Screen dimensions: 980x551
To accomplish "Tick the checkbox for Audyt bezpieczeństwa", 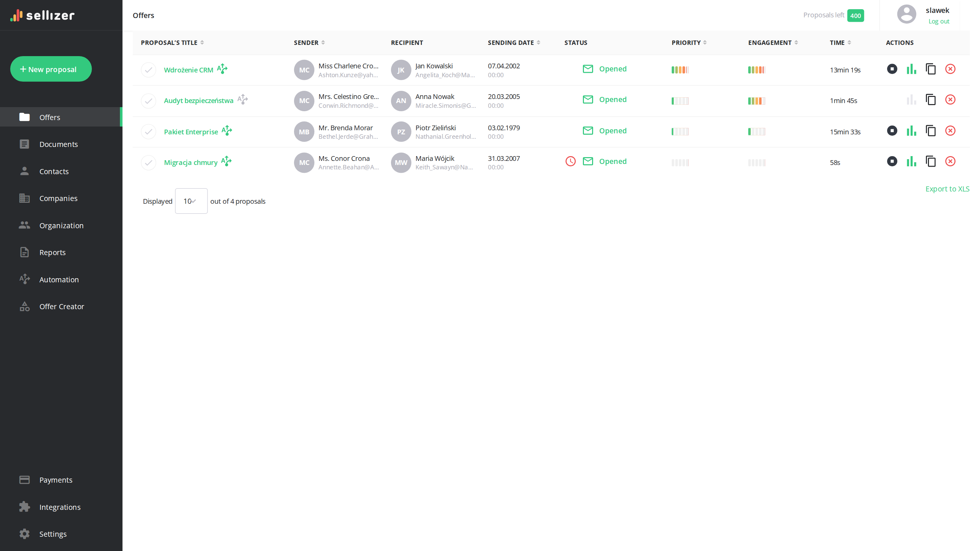I will click(x=148, y=101).
